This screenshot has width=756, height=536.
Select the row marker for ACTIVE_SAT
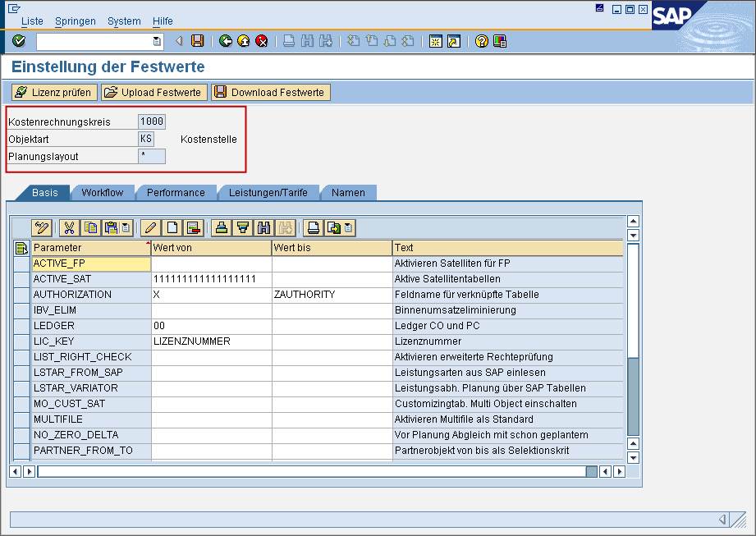click(x=21, y=279)
